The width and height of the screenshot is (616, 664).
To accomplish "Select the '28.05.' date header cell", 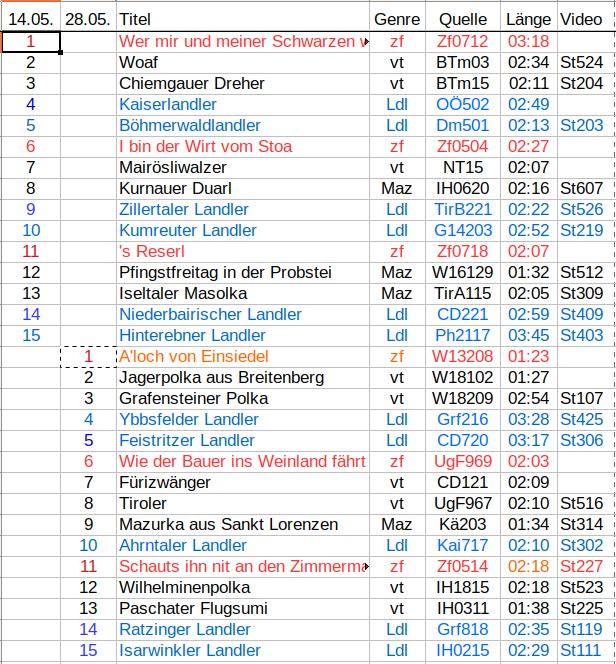I will 88,19.
